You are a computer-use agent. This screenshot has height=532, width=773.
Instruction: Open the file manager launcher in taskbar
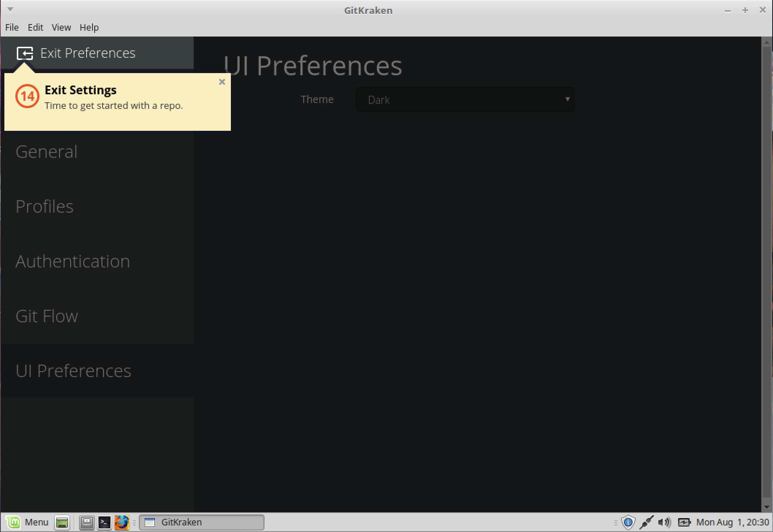click(87, 522)
